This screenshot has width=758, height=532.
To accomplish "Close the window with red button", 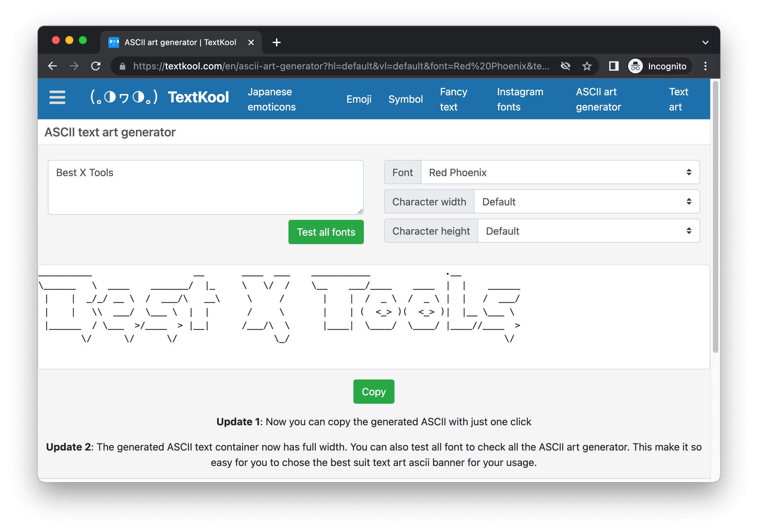I will click(x=56, y=40).
